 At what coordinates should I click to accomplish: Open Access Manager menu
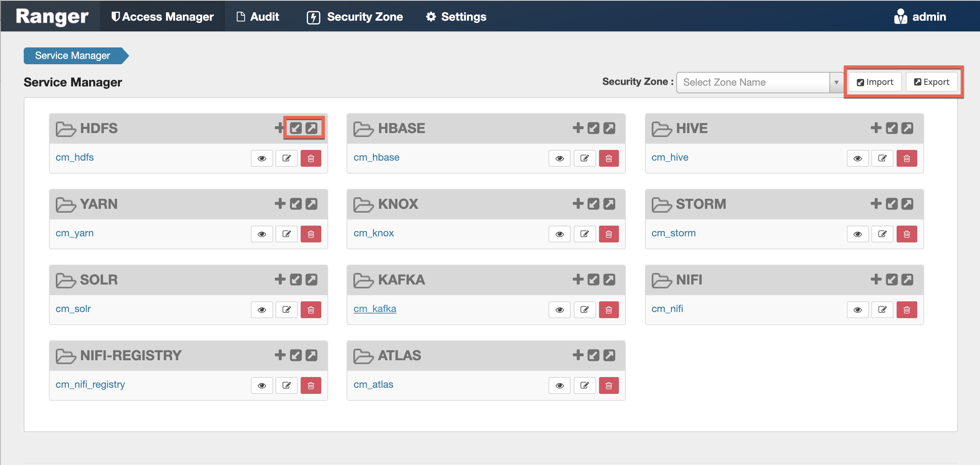162,16
